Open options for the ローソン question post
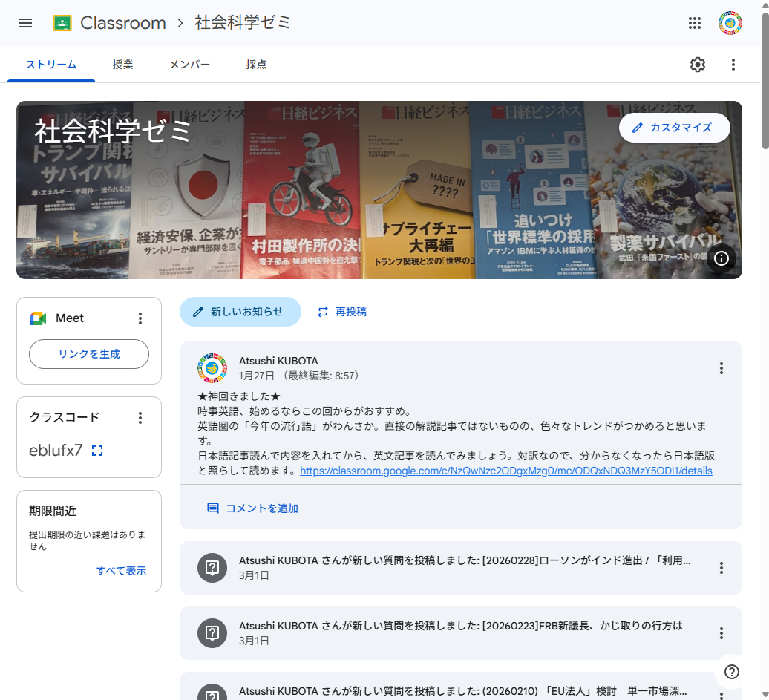Viewport: 769px width, 700px height. point(721,568)
